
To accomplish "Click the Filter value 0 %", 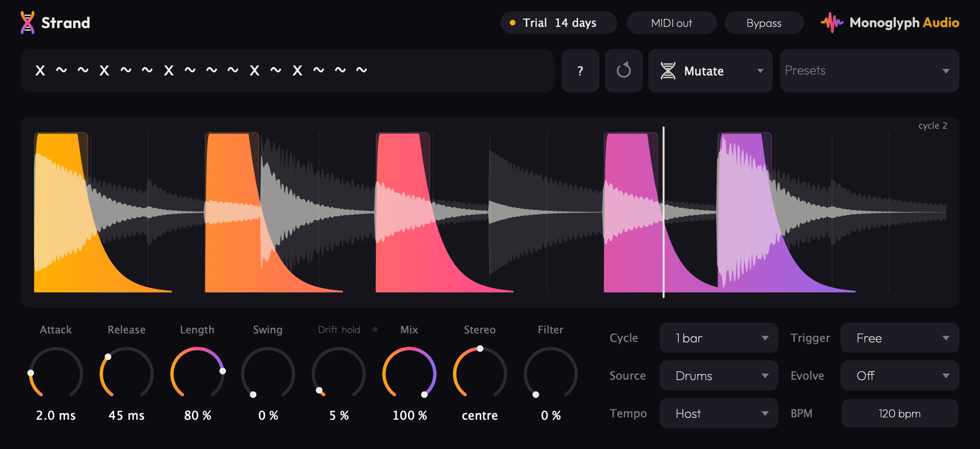I will coord(551,416).
